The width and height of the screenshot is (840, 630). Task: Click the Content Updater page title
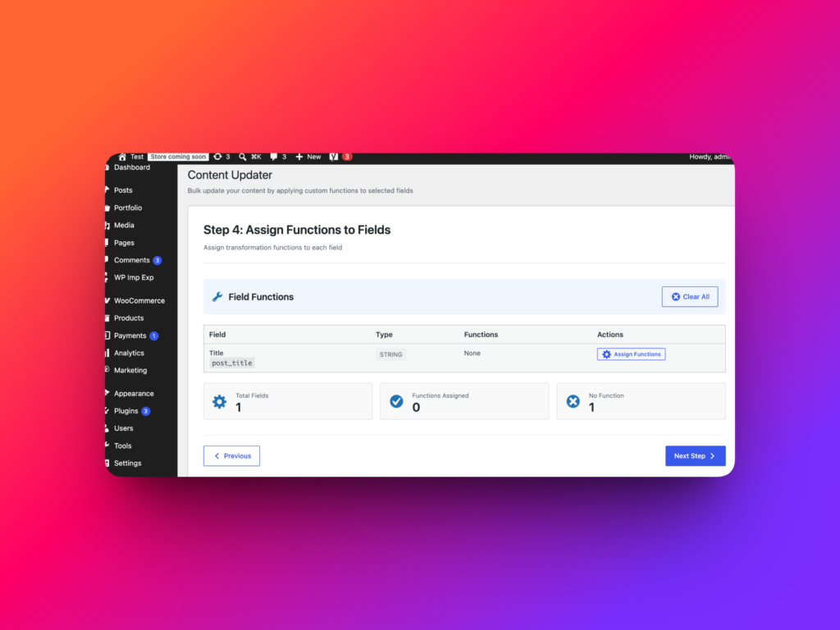pos(230,176)
